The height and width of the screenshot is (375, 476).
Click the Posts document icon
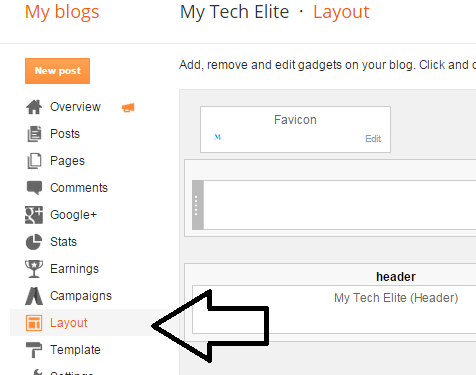[34, 134]
